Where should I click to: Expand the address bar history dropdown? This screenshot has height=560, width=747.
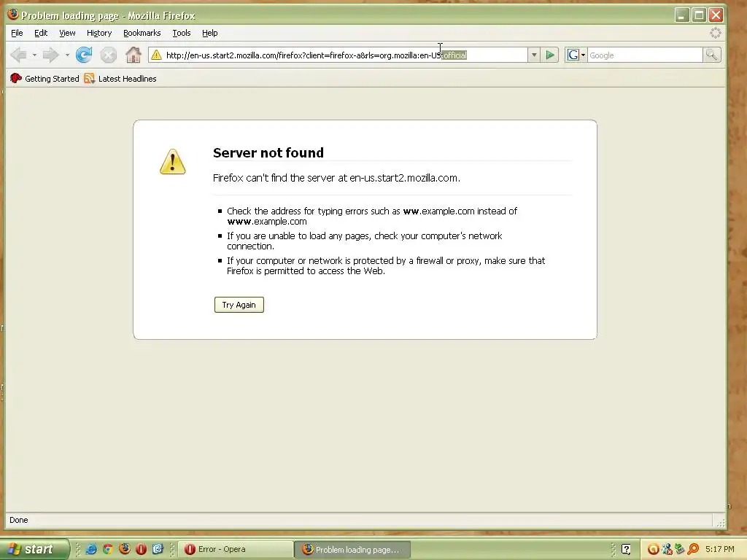534,55
